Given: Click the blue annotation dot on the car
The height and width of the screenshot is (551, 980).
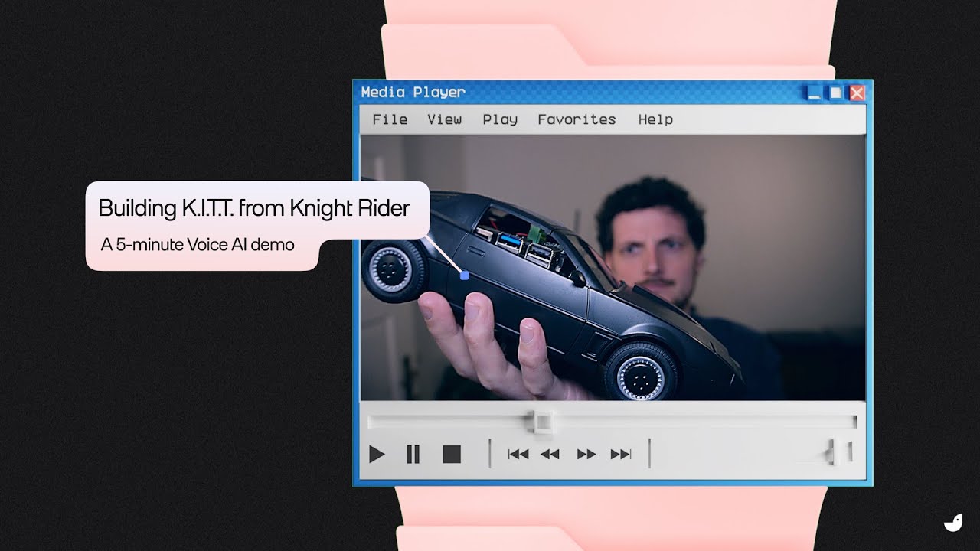Looking at the screenshot, I should tap(464, 275).
